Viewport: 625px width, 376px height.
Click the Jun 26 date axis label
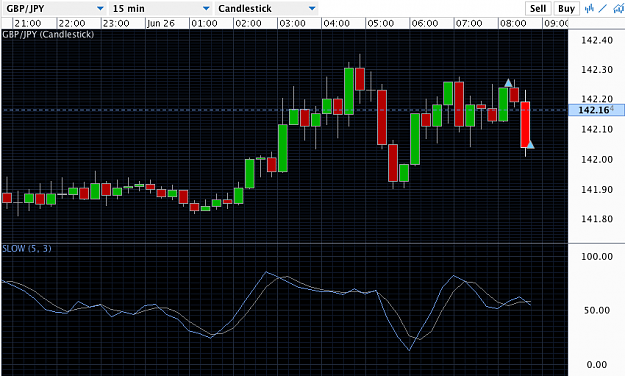pyautogui.click(x=161, y=24)
